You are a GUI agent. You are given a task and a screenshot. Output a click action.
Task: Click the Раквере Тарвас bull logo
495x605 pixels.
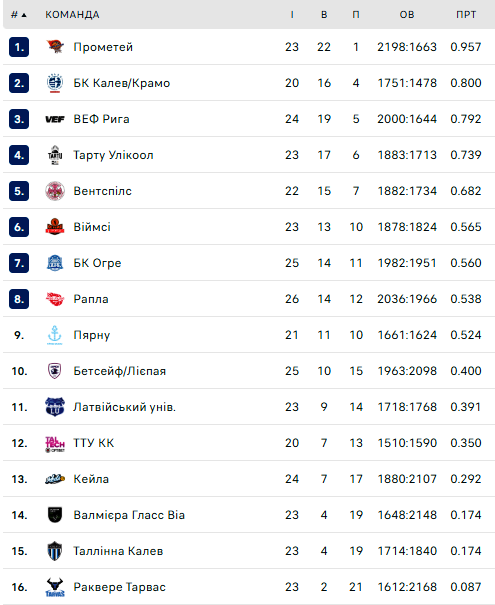pyautogui.click(x=55, y=587)
